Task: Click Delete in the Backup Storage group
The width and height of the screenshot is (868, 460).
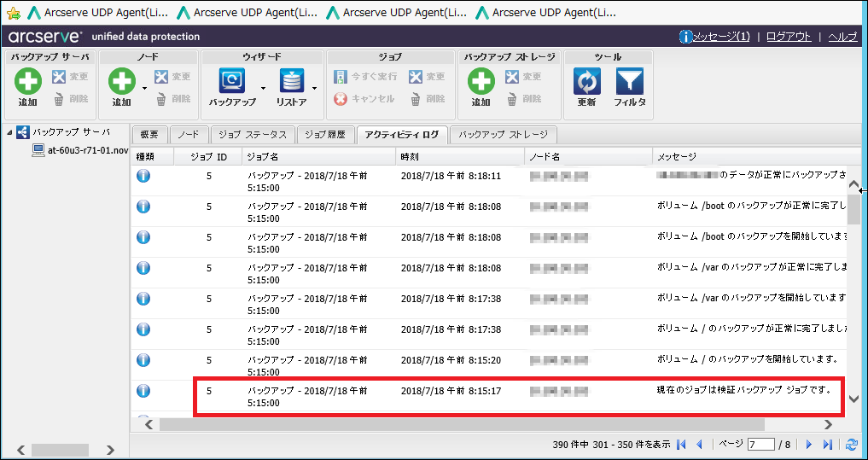Action: tap(523, 99)
